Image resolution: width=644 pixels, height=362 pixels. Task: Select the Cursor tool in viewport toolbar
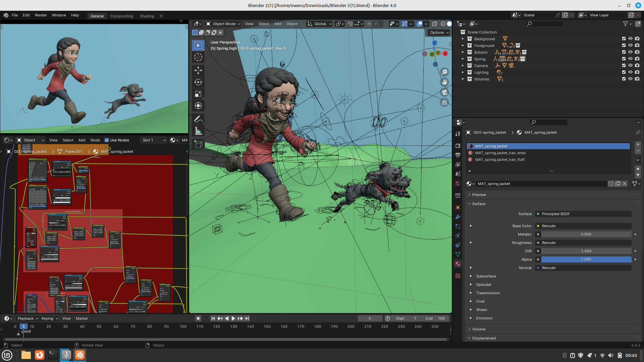198,57
